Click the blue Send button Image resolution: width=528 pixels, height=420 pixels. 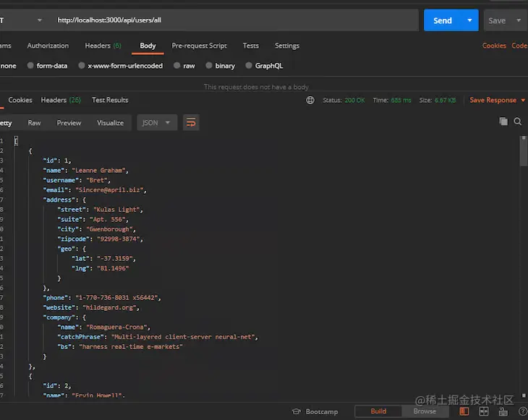[443, 20]
